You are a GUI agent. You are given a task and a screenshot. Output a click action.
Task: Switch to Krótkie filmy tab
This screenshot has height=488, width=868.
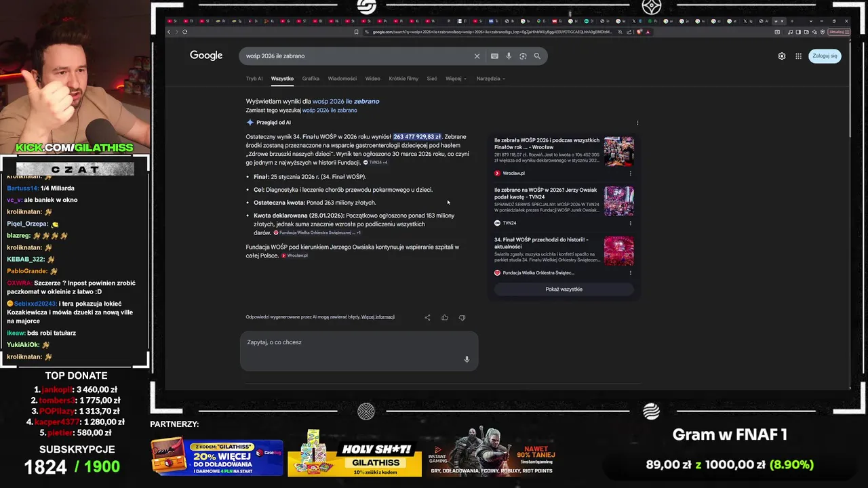click(x=403, y=79)
